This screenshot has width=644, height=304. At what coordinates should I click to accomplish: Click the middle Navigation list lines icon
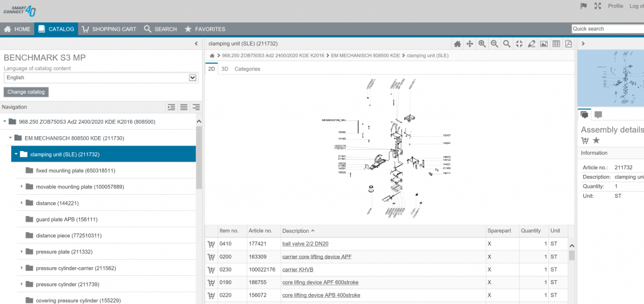[x=184, y=107]
